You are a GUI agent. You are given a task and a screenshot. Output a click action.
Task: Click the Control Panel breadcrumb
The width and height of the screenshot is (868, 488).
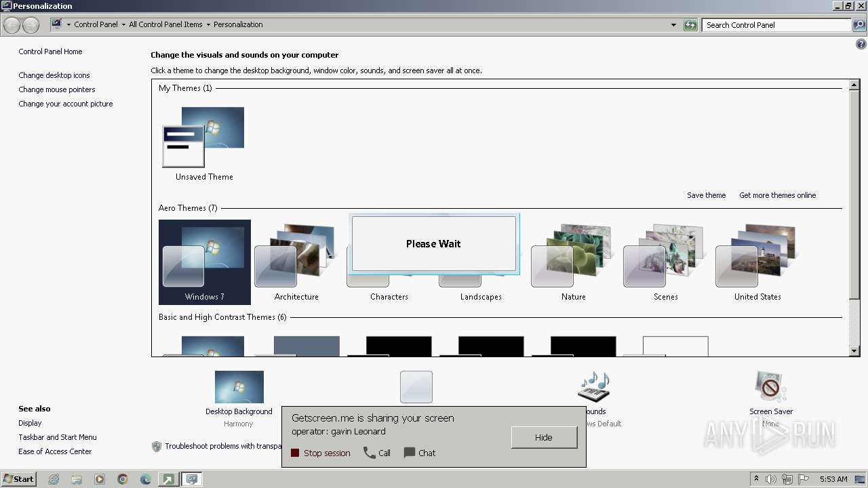point(96,24)
